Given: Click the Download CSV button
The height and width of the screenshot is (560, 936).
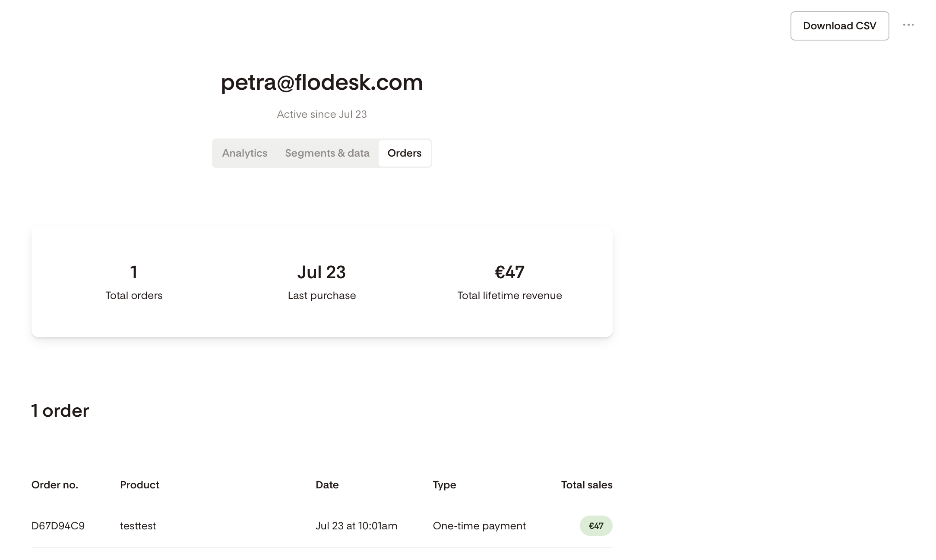Looking at the screenshot, I should [x=839, y=26].
